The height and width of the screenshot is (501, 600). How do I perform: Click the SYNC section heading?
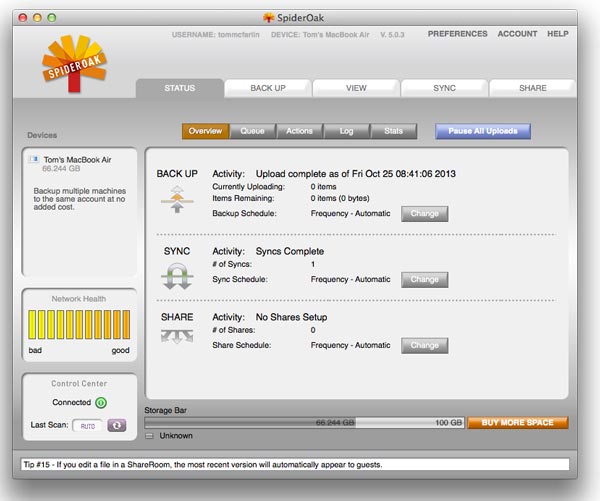177,251
